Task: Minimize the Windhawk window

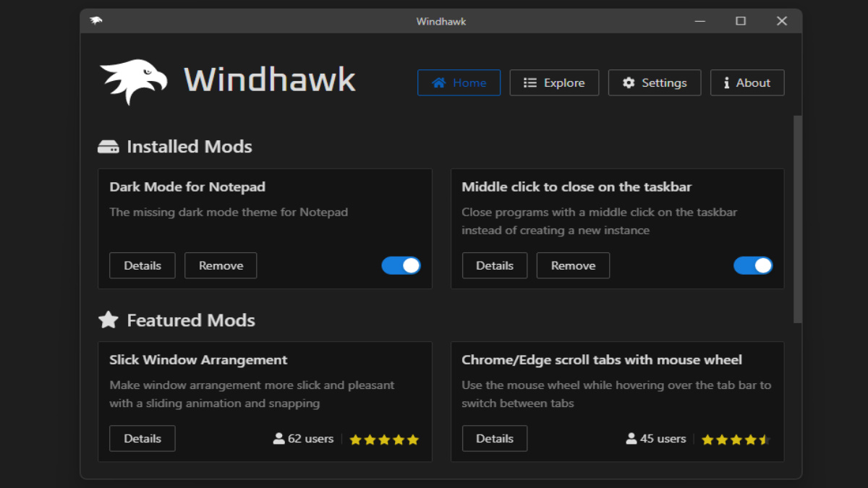Action: [699, 21]
